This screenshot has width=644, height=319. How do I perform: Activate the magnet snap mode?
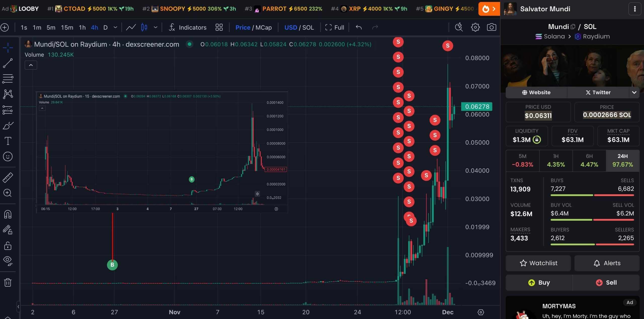tap(8, 214)
